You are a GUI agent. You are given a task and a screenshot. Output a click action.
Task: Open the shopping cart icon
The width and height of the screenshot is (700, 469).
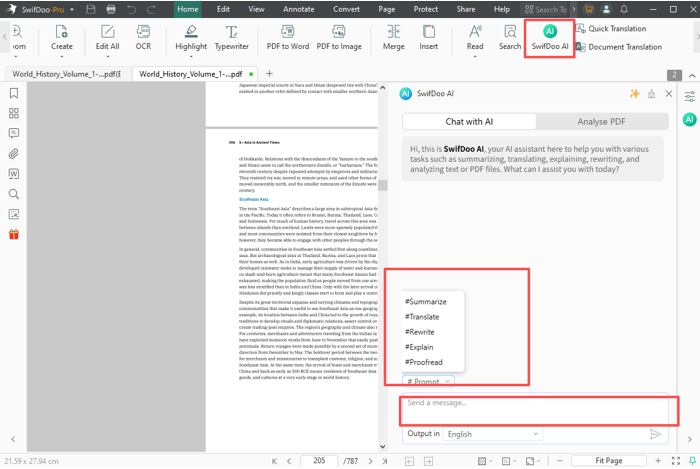[589, 9]
